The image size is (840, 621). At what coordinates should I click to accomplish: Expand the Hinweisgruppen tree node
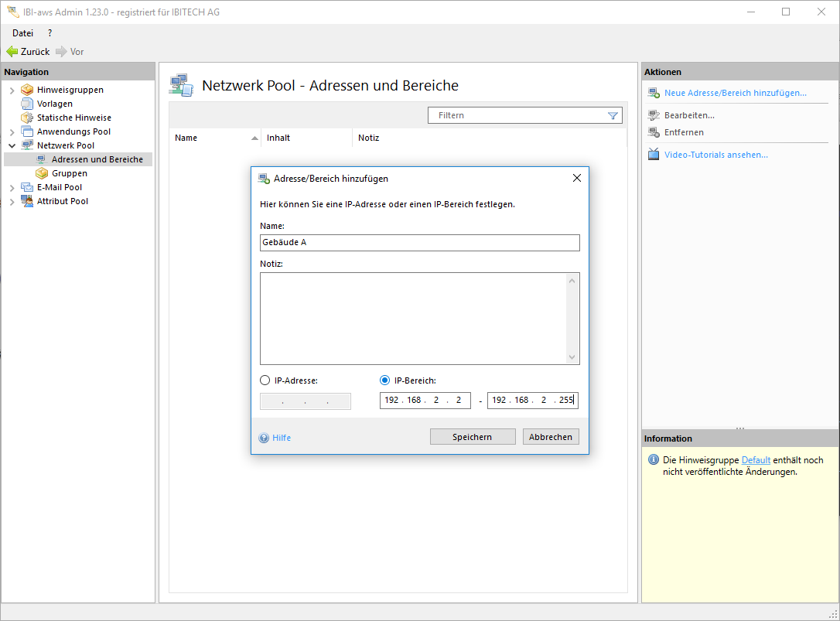[12, 90]
